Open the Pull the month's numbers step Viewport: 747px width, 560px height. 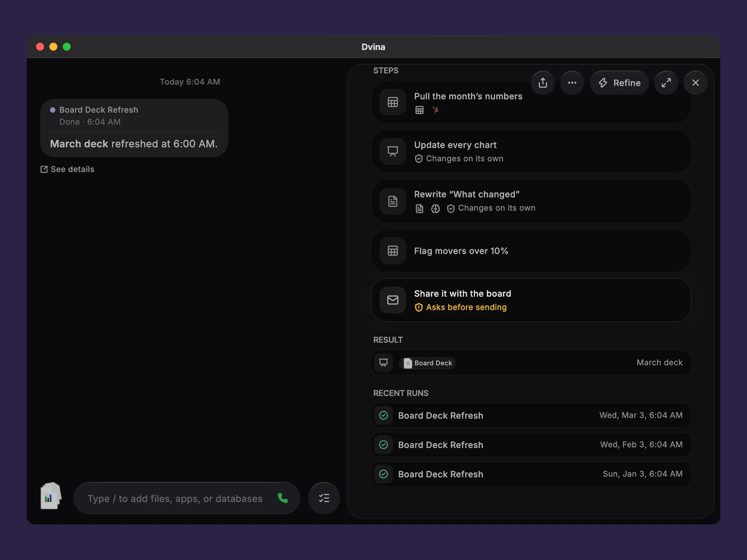point(531,102)
